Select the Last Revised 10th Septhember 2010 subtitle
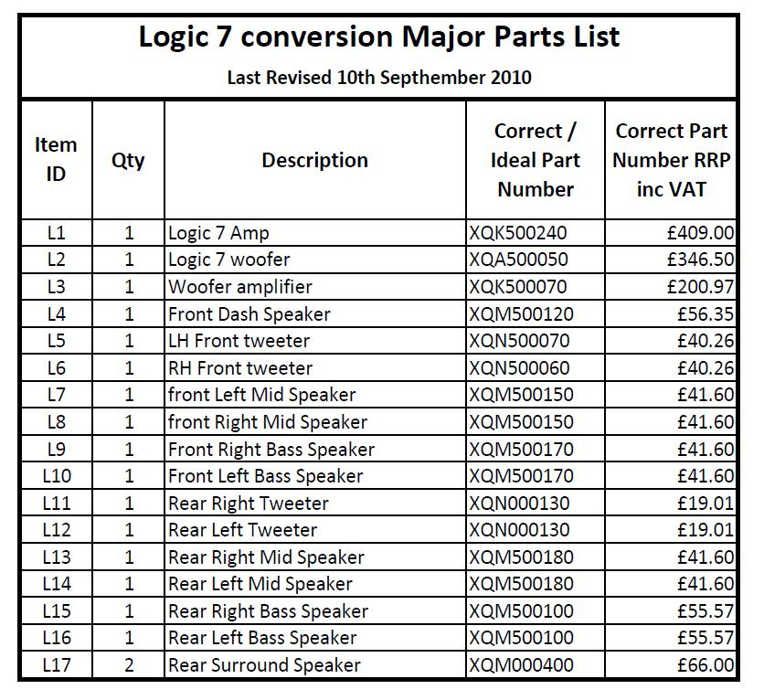 (x=379, y=78)
